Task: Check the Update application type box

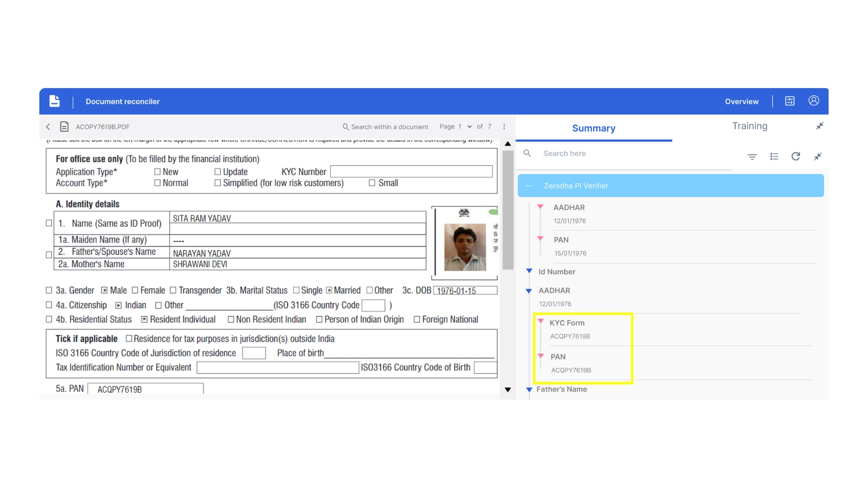Action: pos(217,172)
